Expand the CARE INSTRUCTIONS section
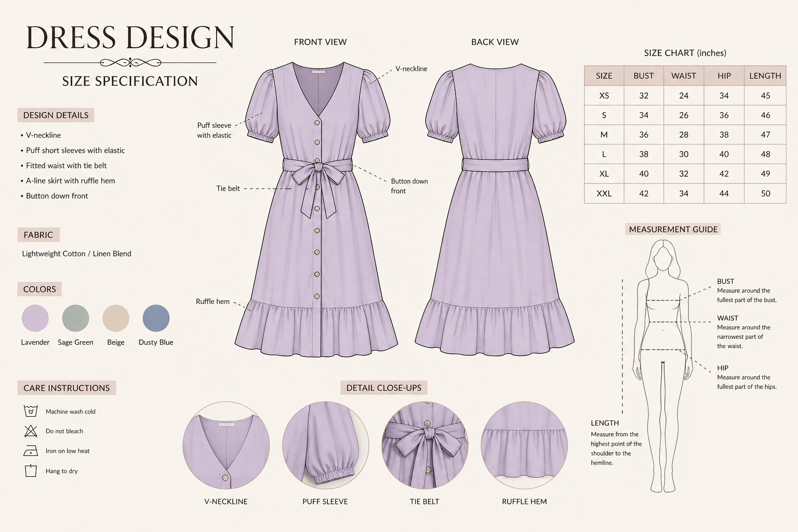 [x=66, y=388]
